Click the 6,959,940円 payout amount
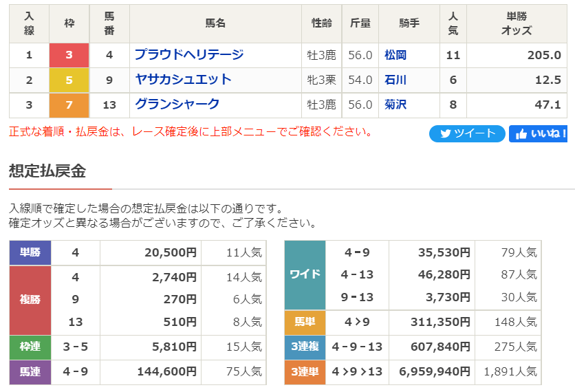 pos(435,372)
